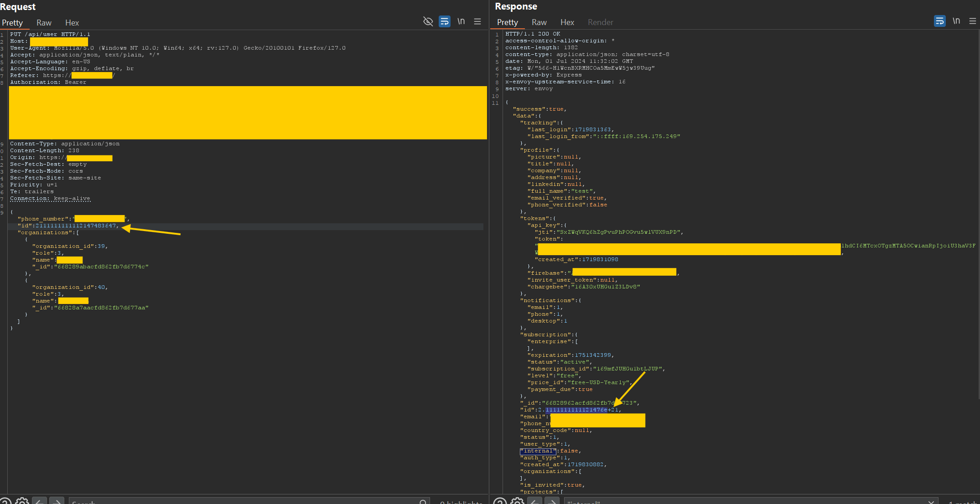Toggle the \n newline display in Request
The width and height of the screenshot is (980, 504).
(x=461, y=21)
